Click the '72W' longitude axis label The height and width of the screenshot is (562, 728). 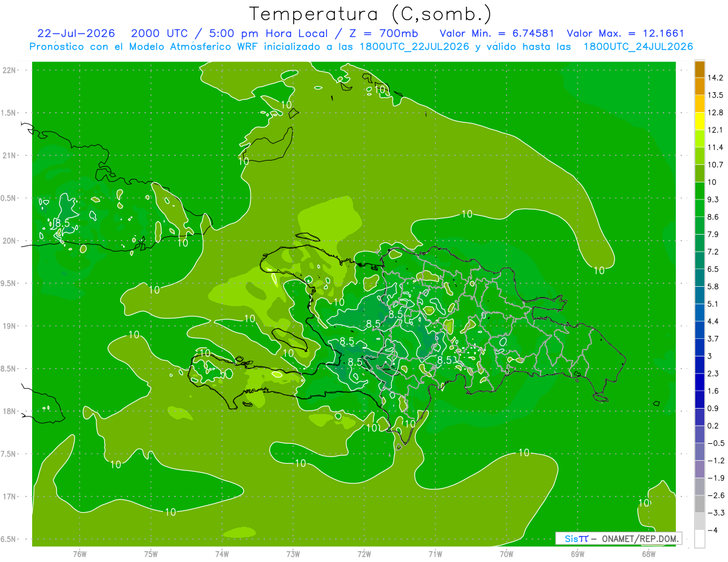pyautogui.click(x=364, y=554)
